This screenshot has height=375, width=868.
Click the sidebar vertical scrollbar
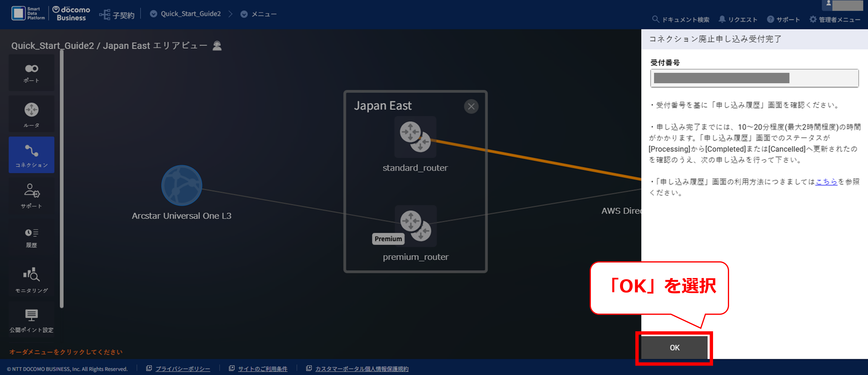click(x=62, y=178)
